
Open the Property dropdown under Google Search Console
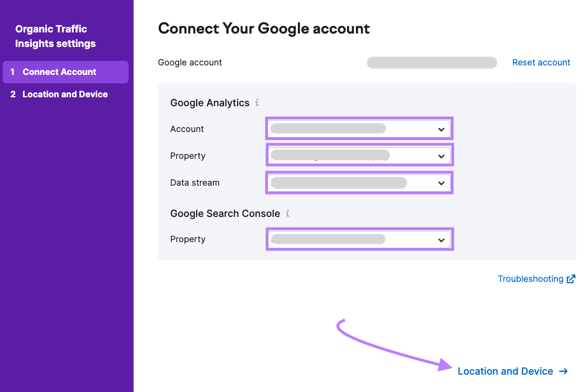pos(359,239)
